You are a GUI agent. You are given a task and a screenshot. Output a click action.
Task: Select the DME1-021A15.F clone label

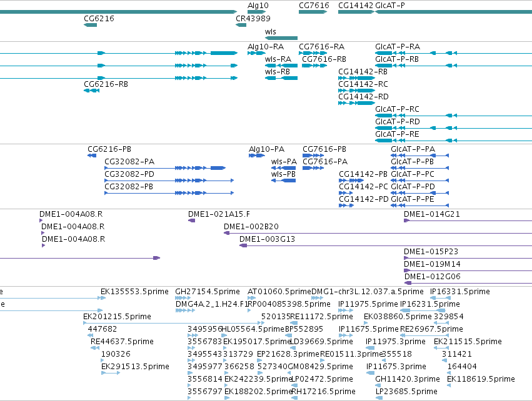click(x=219, y=214)
